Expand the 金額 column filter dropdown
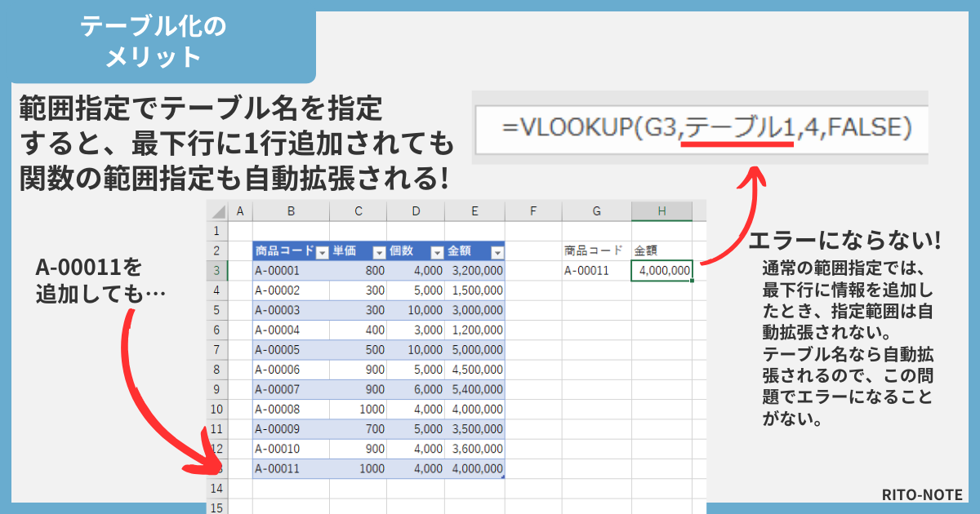 coord(496,249)
